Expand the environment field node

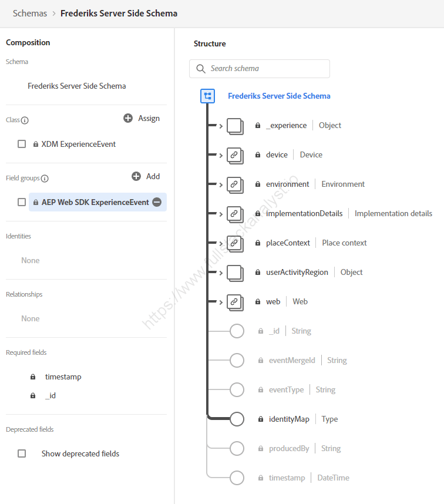pos(222,184)
